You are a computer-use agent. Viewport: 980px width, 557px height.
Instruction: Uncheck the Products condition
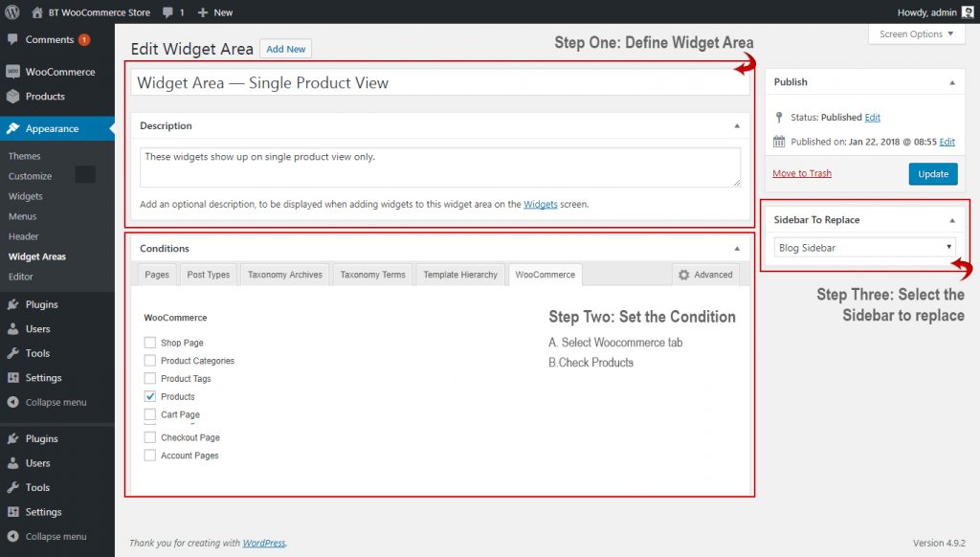coord(149,396)
